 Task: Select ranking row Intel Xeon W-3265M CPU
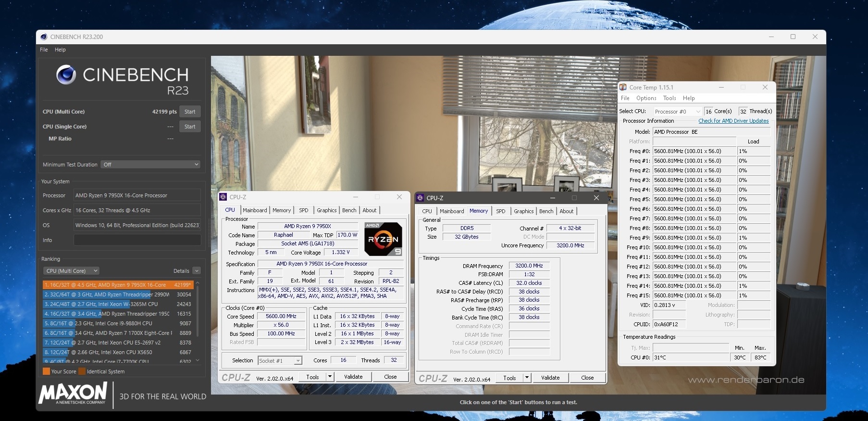[x=118, y=304]
